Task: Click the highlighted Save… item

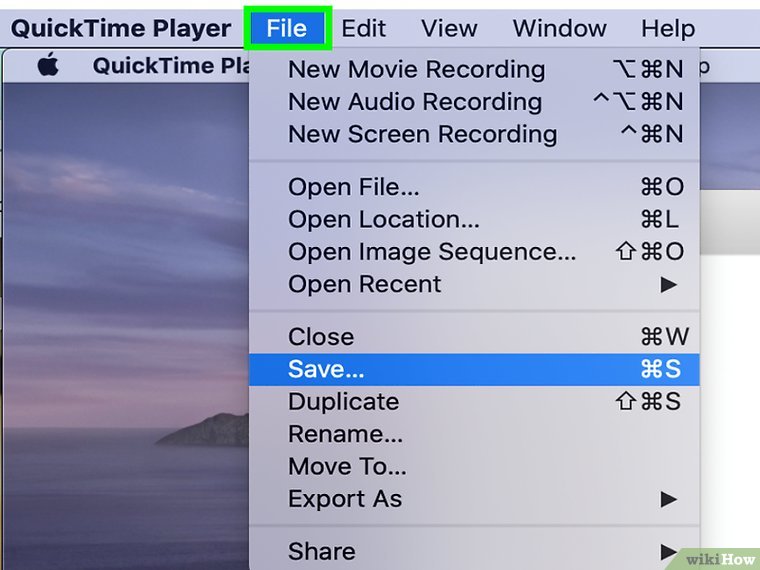Action: pyautogui.click(x=326, y=369)
